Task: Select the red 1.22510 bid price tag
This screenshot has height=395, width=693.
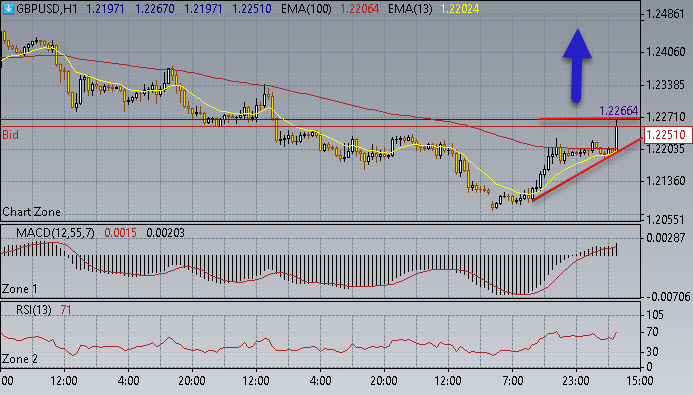Action: click(x=667, y=135)
